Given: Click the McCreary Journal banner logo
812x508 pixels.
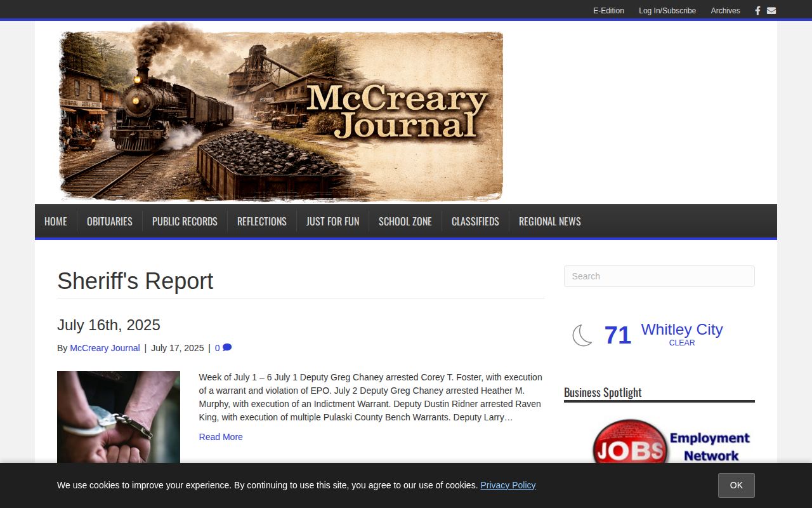Looking at the screenshot, I should click(x=280, y=112).
